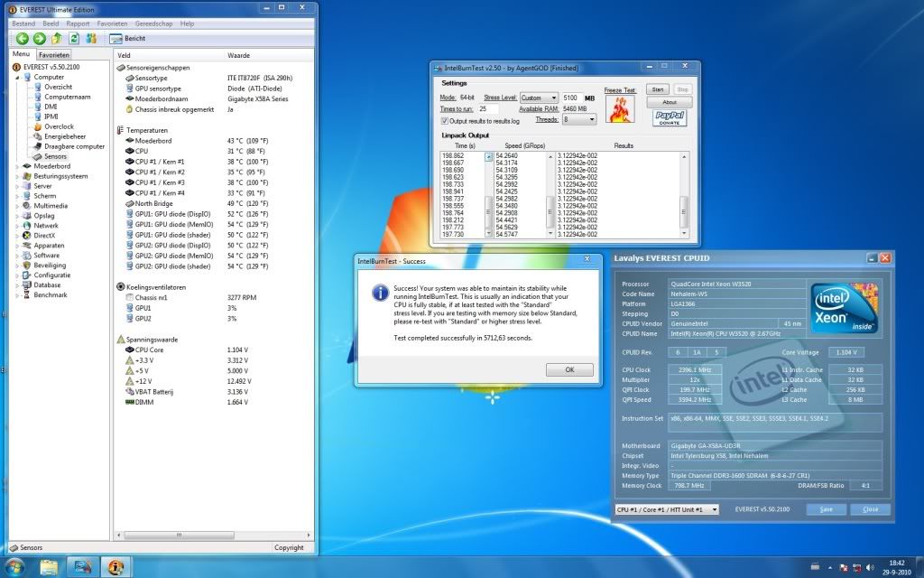Image resolution: width=924 pixels, height=578 pixels.
Task: Click the About button in IntelBurnTest
Action: 670,102
